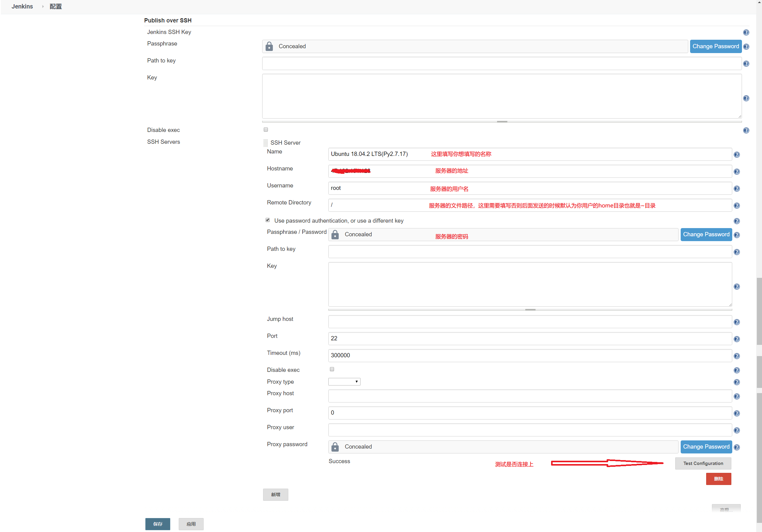The image size is (762, 532).
Task: Click help icon beside Jenkins SSH Key
Action: (746, 32)
